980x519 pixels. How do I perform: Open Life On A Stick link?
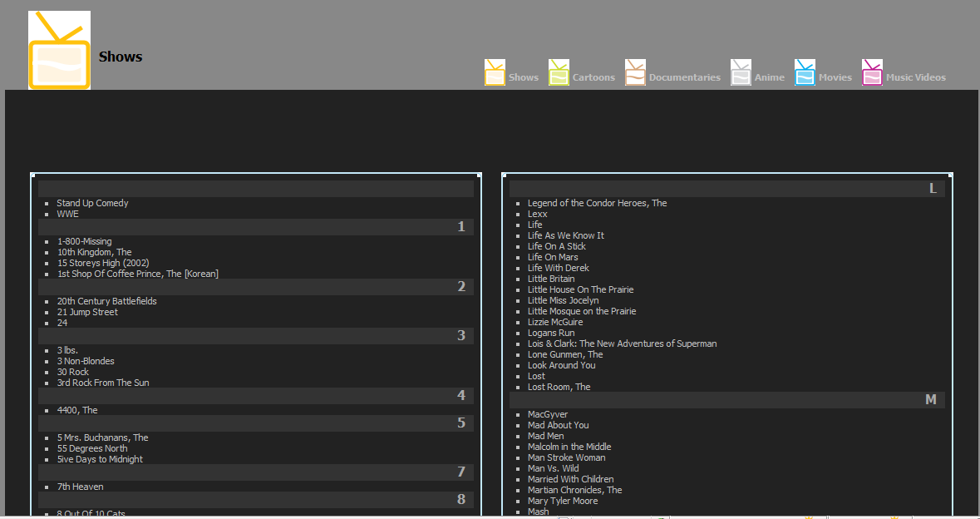(x=557, y=246)
